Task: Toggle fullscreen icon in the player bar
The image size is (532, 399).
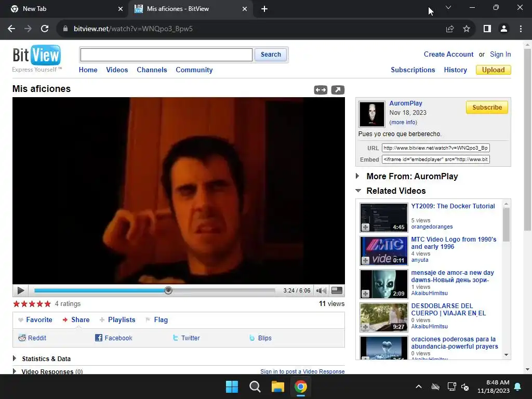Action: 337,290
